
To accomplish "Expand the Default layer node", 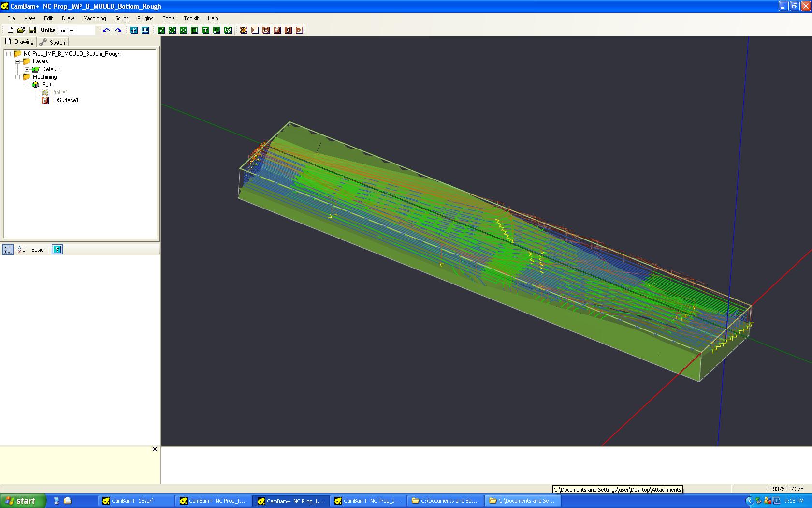I will 27,69.
